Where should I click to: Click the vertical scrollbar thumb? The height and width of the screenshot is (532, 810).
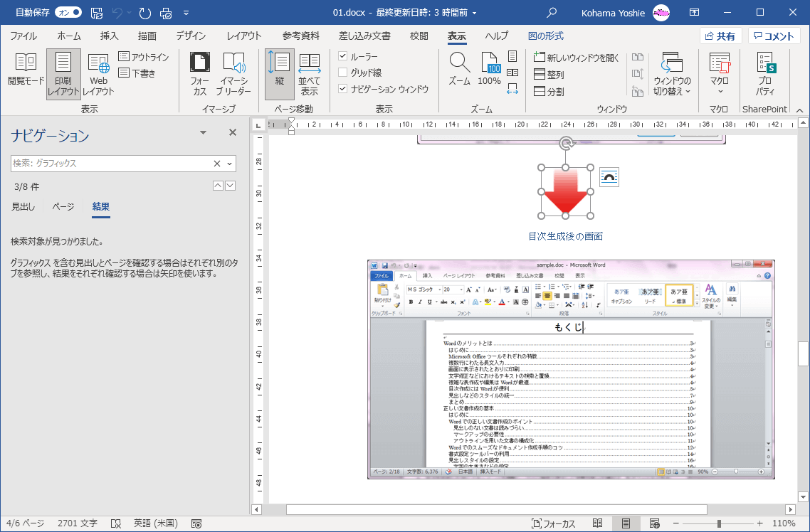803,354
